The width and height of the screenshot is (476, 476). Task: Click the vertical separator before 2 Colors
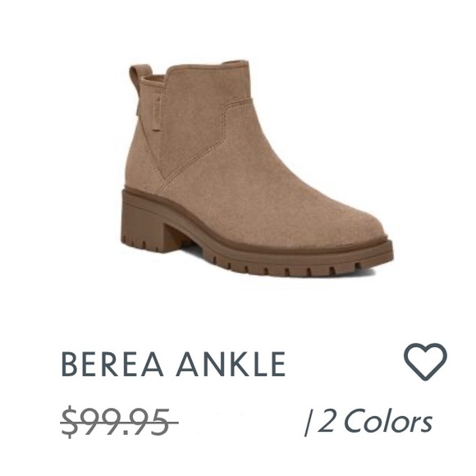(x=308, y=423)
